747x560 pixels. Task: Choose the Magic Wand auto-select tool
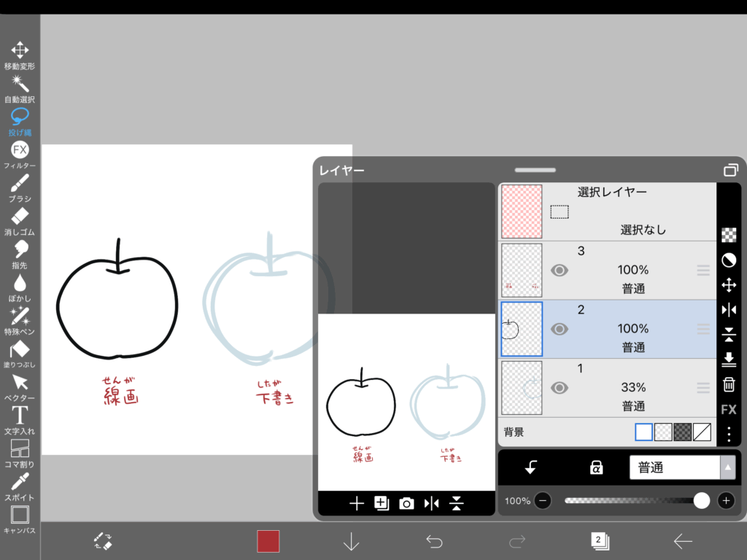tap(20, 86)
